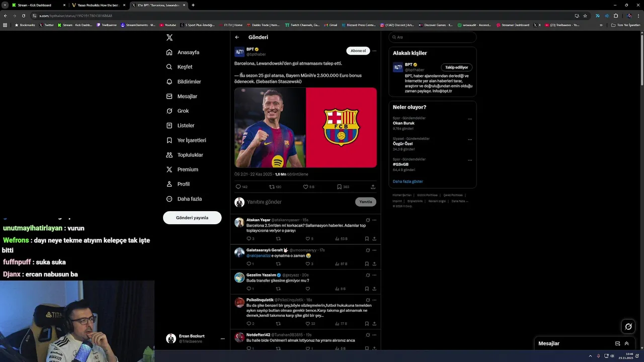Like Gezelim Yazalım's reply

[x=307, y=289]
